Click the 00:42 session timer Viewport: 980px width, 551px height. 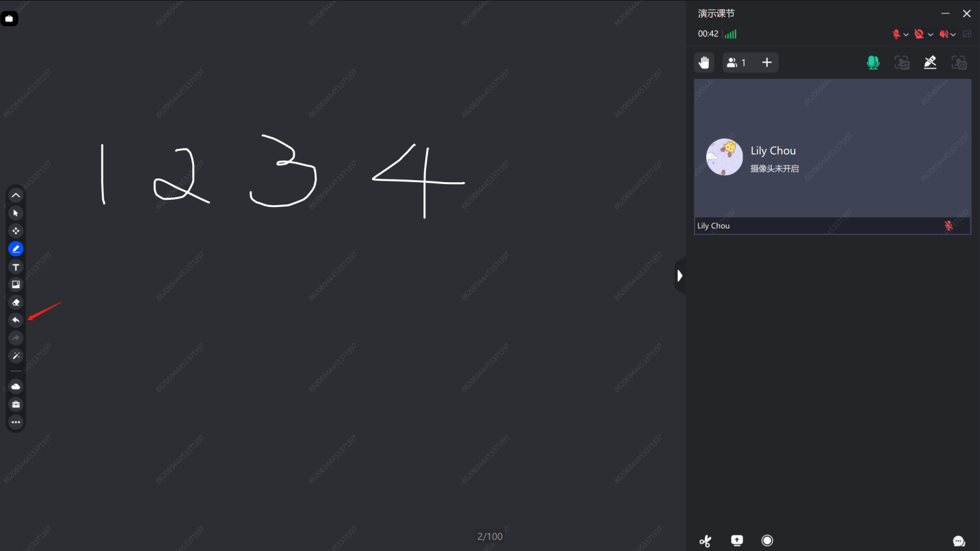click(x=708, y=34)
